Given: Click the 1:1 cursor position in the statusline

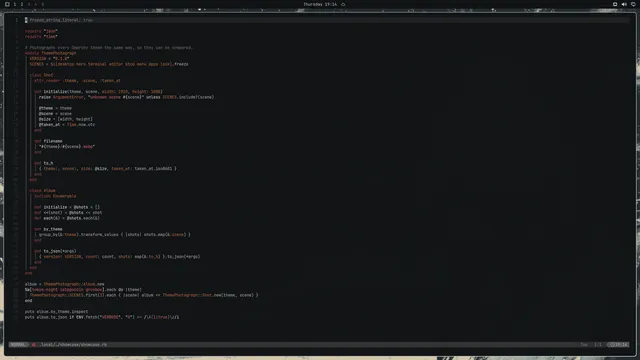Looking at the screenshot, I should tap(598, 344).
